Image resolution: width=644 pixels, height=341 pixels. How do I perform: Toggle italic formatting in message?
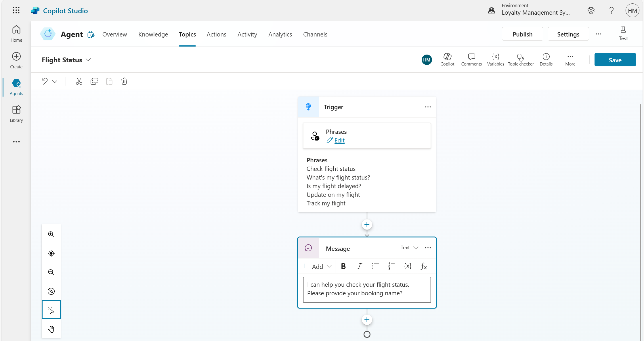tap(359, 266)
